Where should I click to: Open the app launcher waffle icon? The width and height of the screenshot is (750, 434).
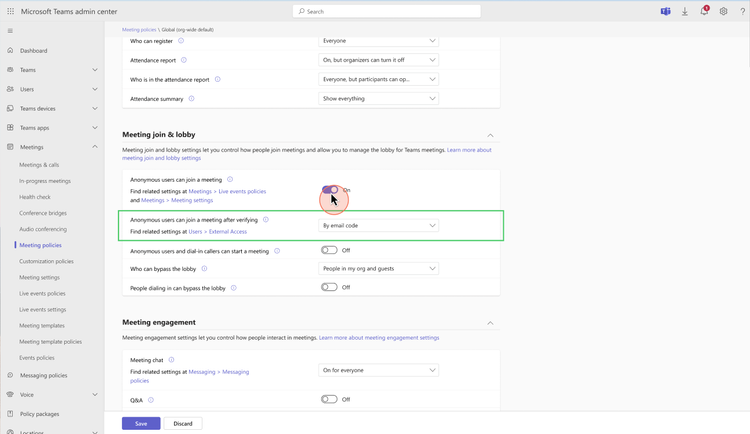[x=9, y=11]
